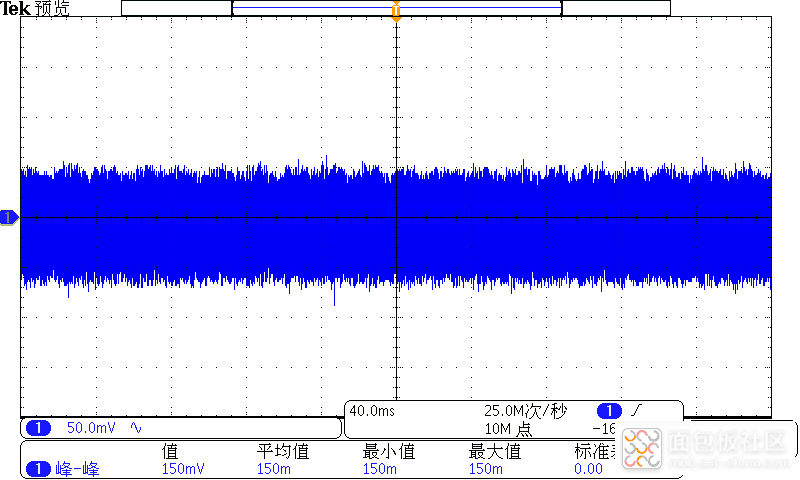Click the 10M 点 record length readout
The image size is (800, 480).
pos(508,429)
